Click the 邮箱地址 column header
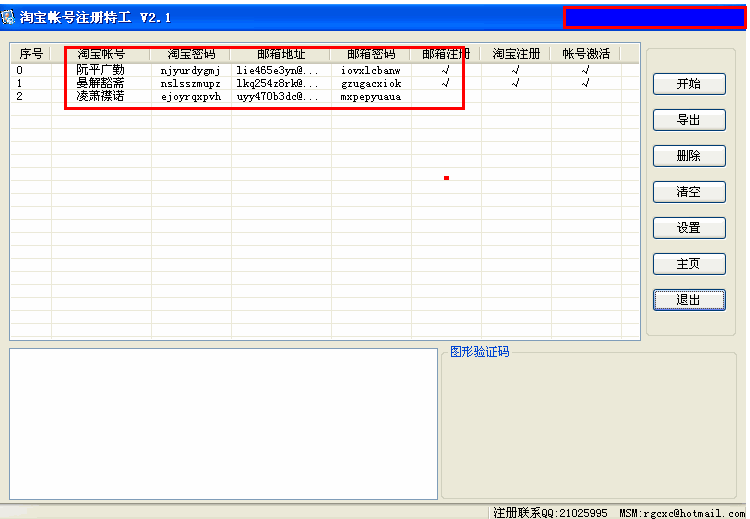 [x=281, y=54]
